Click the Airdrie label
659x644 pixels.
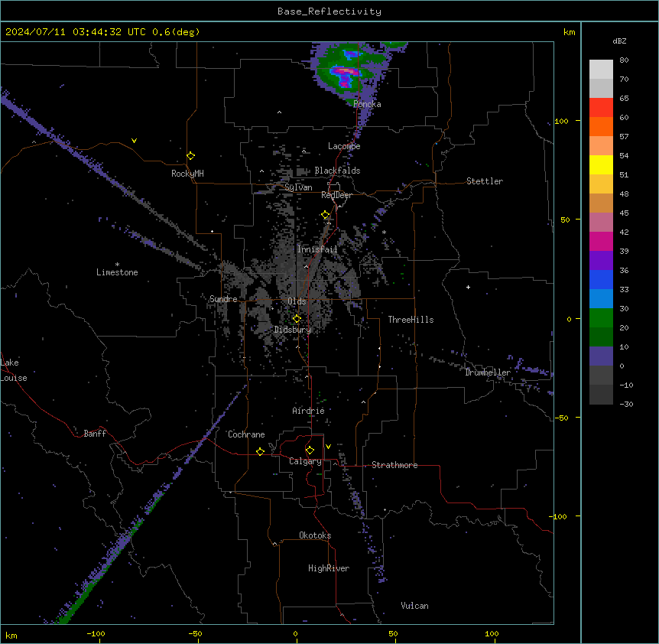[308, 411]
